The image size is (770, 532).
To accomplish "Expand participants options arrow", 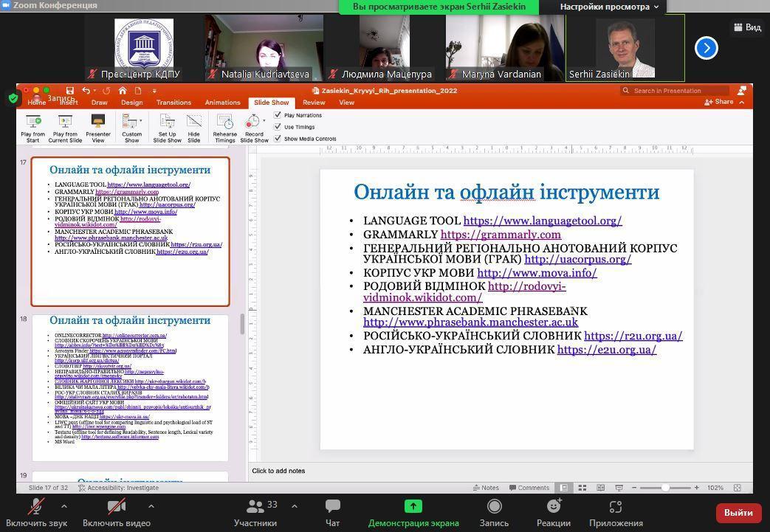I will click(294, 506).
